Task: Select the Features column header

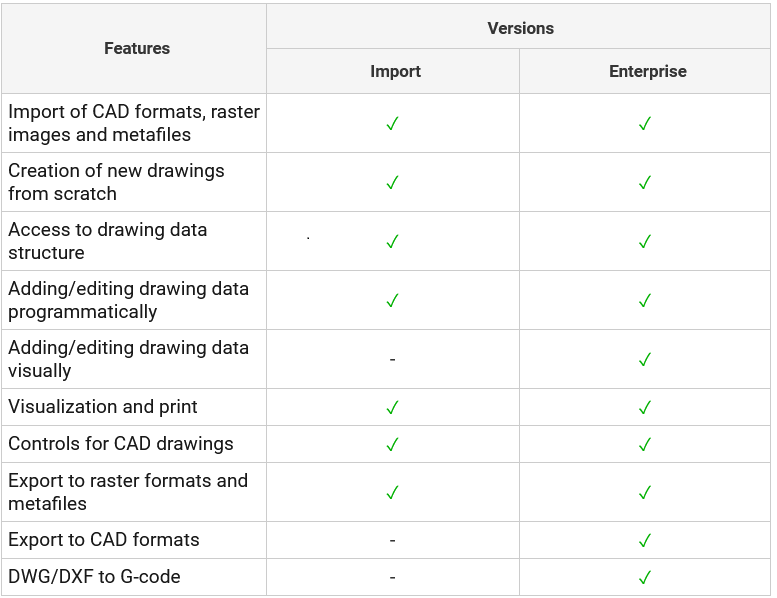Action: coord(137,48)
